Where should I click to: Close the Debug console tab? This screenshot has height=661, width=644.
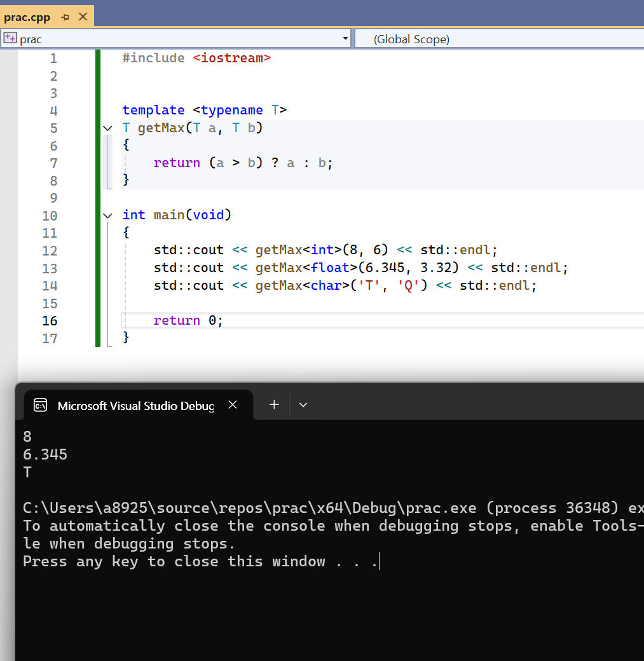(x=233, y=405)
